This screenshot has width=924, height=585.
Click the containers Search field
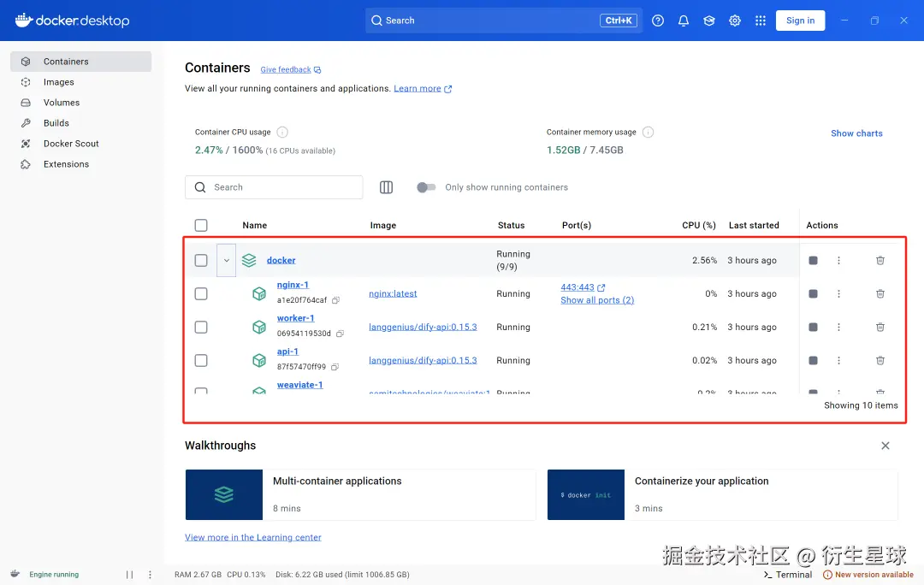point(274,187)
